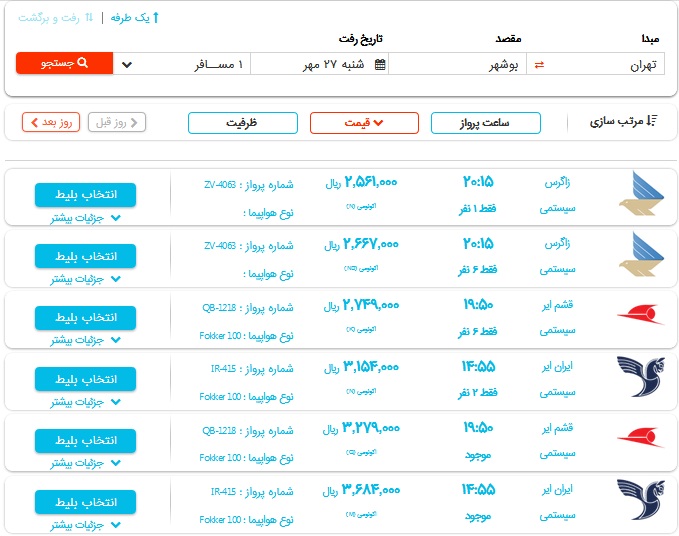The height and width of the screenshot is (536, 679).
Task: Click the red جستجو search button
Action: [x=65, y=63]
